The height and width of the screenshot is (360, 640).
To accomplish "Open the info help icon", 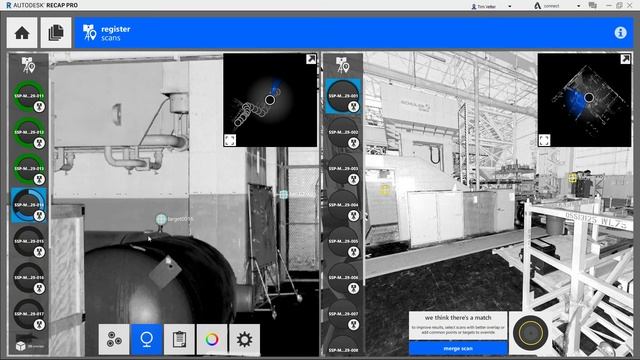I will tap(620, 33).
